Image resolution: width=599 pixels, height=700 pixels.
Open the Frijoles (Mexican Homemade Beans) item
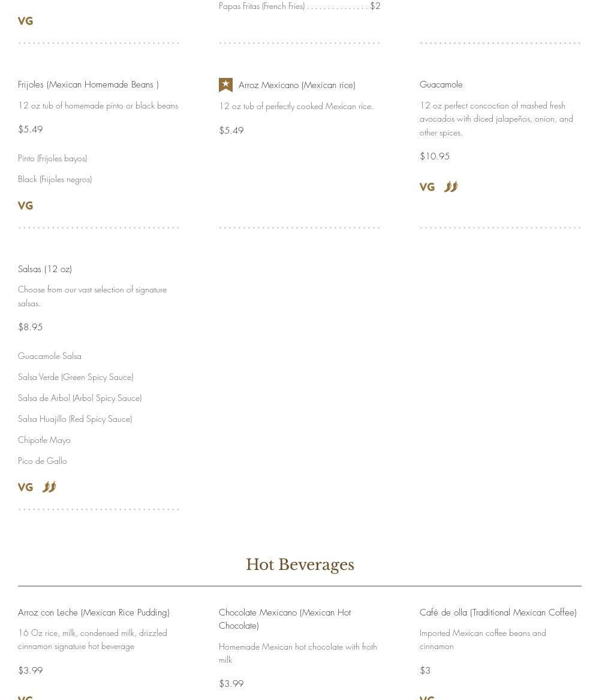(88, 85)
